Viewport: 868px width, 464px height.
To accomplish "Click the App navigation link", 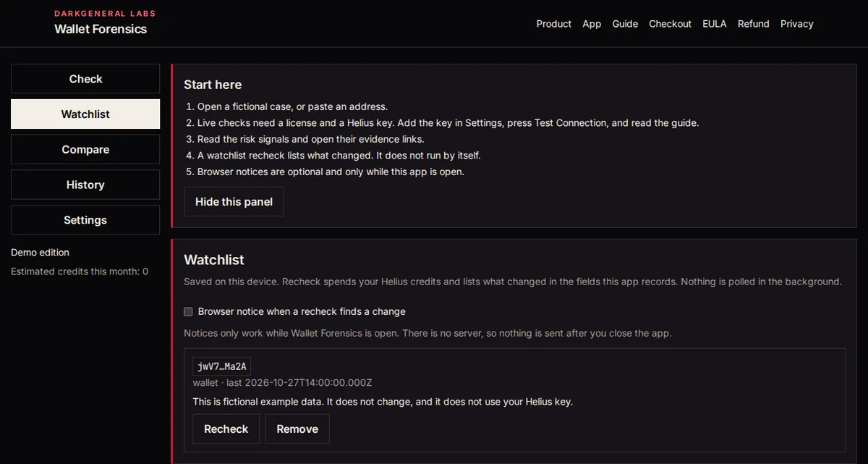I will [x=592, y=24].
